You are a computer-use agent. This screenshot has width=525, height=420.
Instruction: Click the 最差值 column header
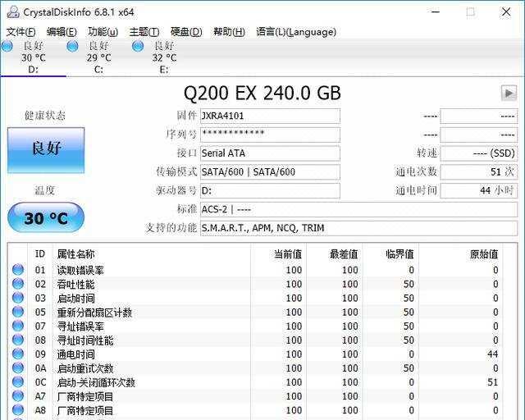click(x=344, y=254)
